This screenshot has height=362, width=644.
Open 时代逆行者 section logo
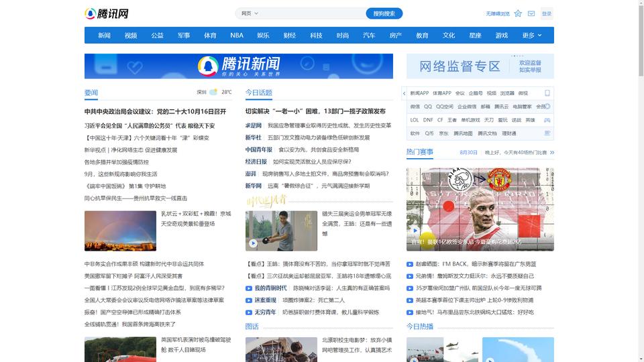[x=266, y=200]
